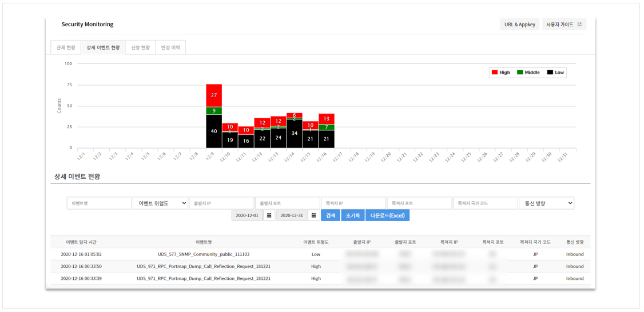Click the green bar segment labeled 9
The width and height of the screenshot is (644, 312).
pyautogui.click(x=213, y=110)
